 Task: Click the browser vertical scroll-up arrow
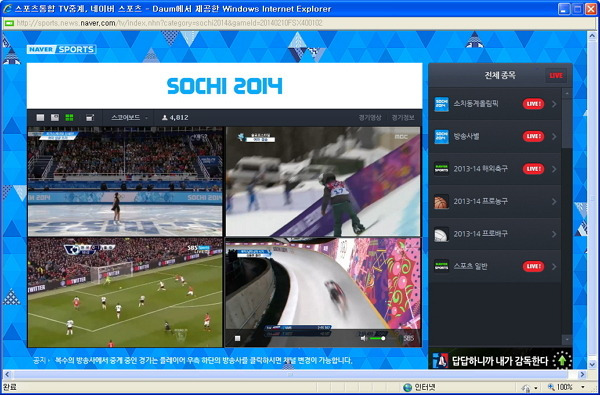593,35
